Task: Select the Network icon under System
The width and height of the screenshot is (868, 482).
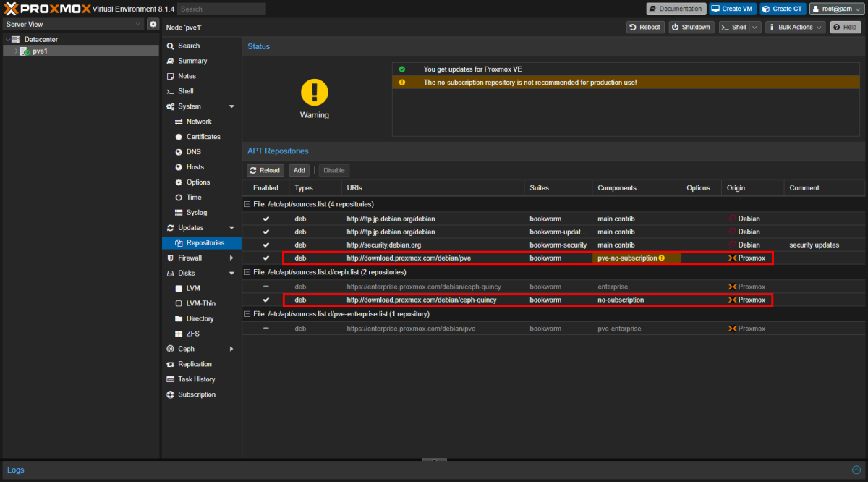Action: click(x=179, y=122)
